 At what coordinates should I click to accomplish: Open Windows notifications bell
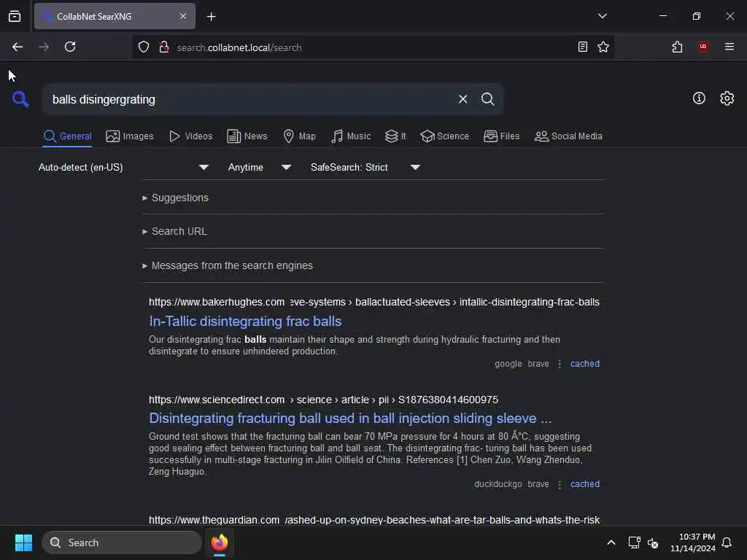tap(727, 542)
